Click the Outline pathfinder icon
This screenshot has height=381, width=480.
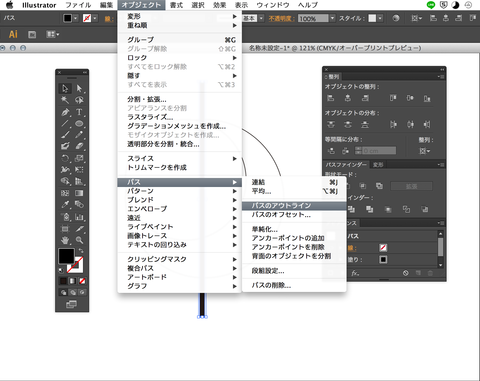406,209
